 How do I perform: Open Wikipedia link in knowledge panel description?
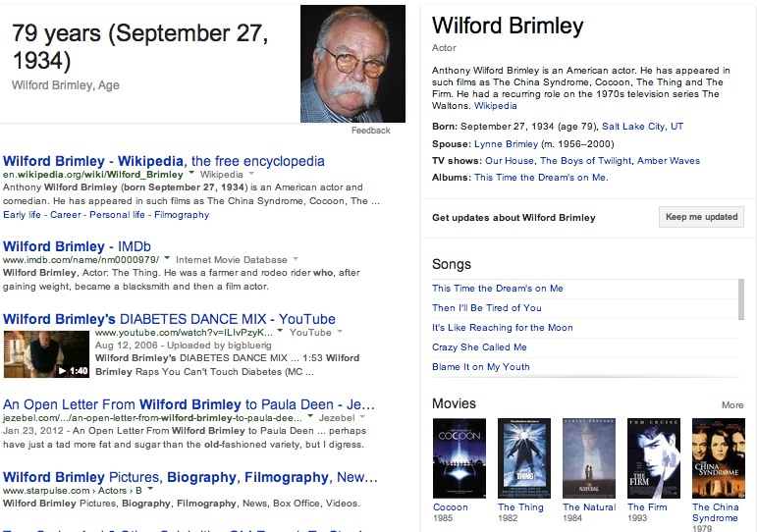[x=495, y=106]
